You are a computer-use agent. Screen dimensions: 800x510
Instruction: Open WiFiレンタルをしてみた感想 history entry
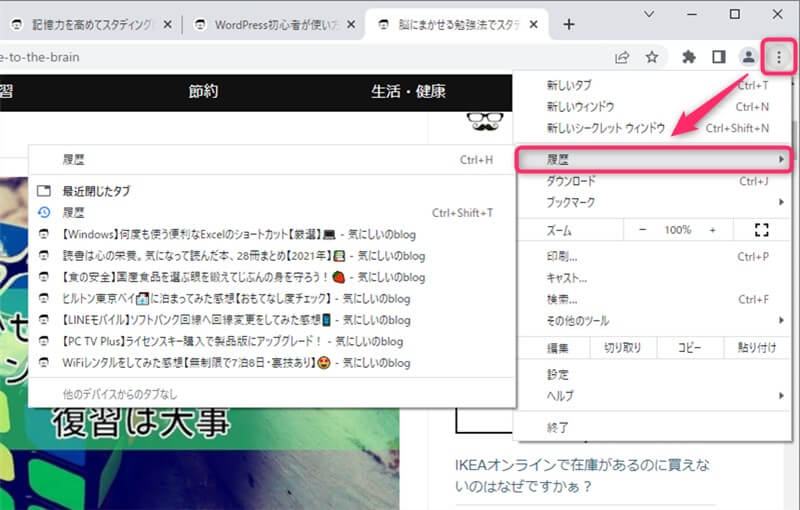(272, 363)
